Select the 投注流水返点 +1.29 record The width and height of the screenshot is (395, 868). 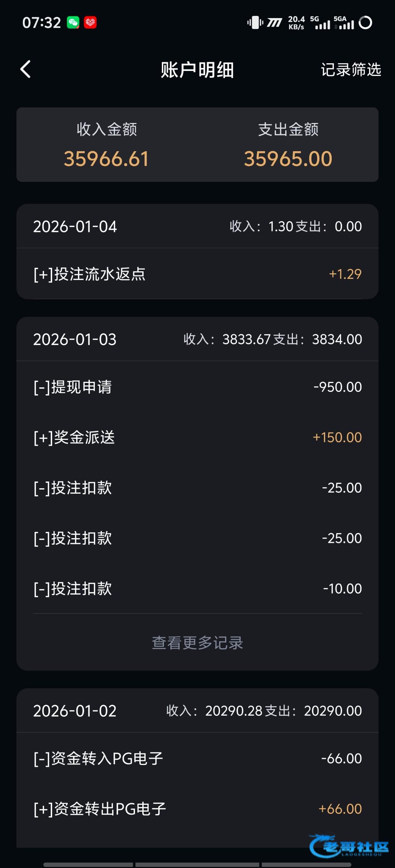[197, 274]
